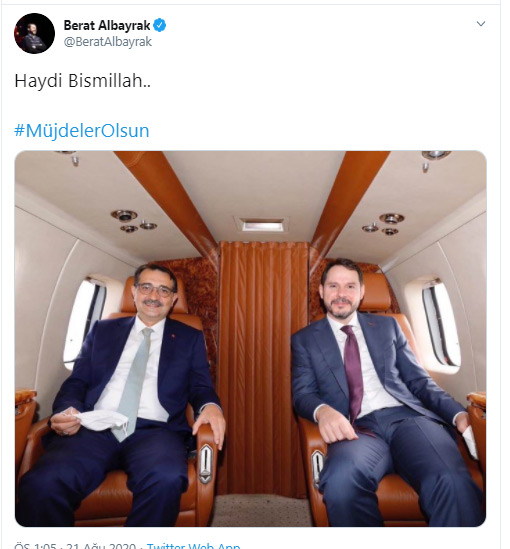
Task: Click the ceiling light panel in photo
Action: pyautogui.click(x=263, y=224)
